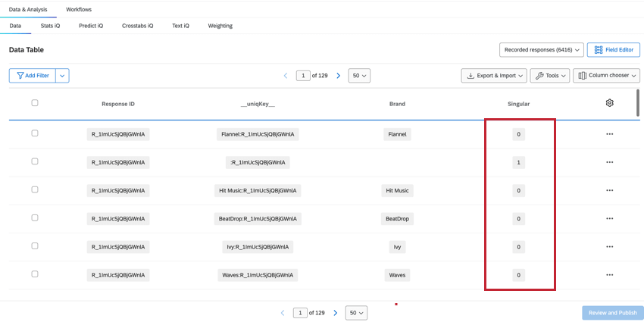This screenshot has height=322, width=644.
Task: Open row actions menu for Hit Music row
Action: coord(609,191)
